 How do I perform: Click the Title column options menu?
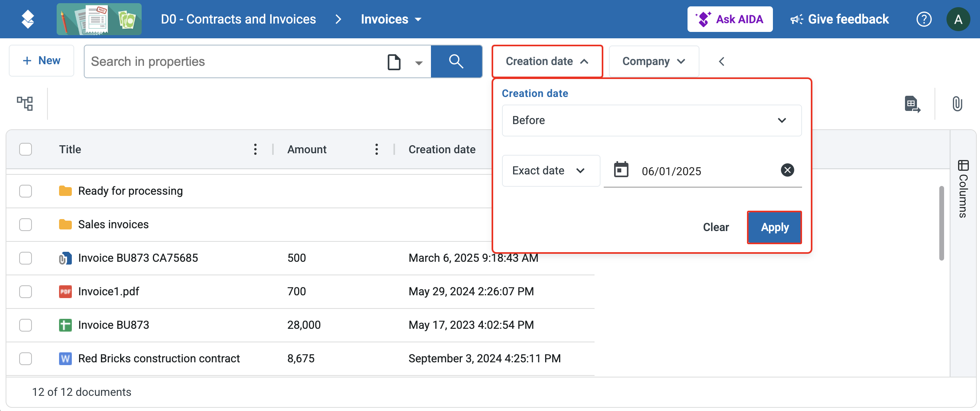255,149
